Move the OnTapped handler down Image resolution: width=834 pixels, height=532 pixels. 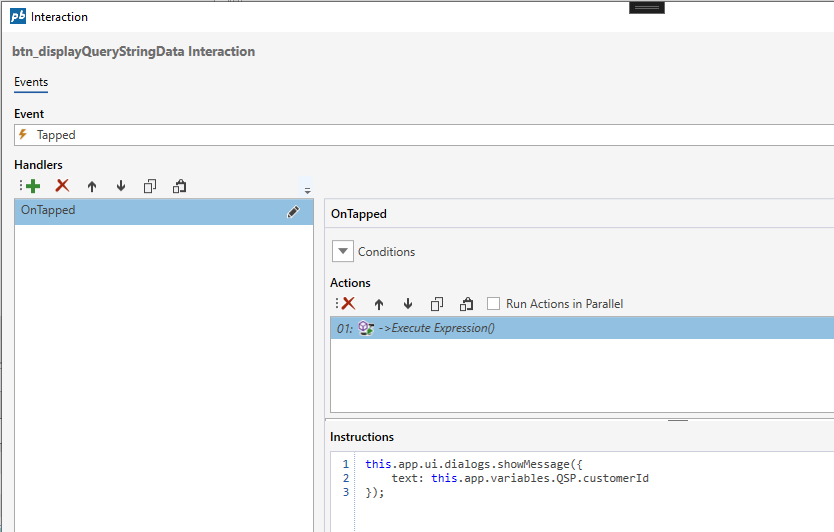coord(121,186)
